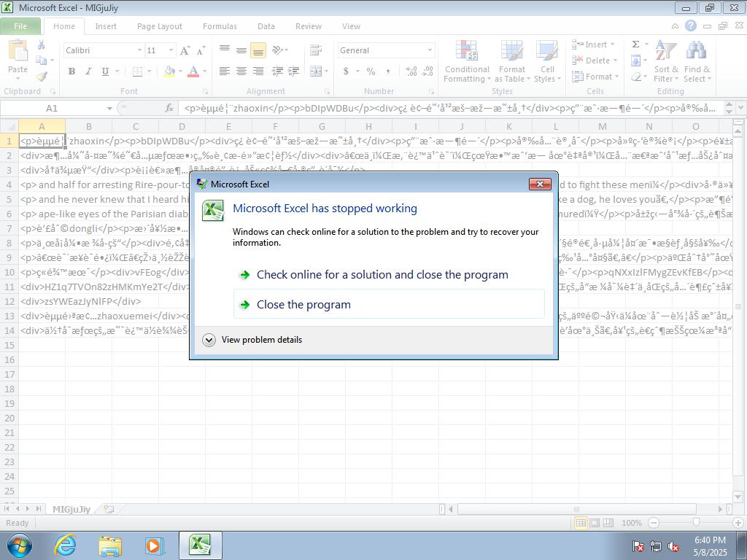This screenshot has width=747, height=560.
Task: Click the Insert Function fx icon
Action: pyautogui.click(x=169, y=109)
